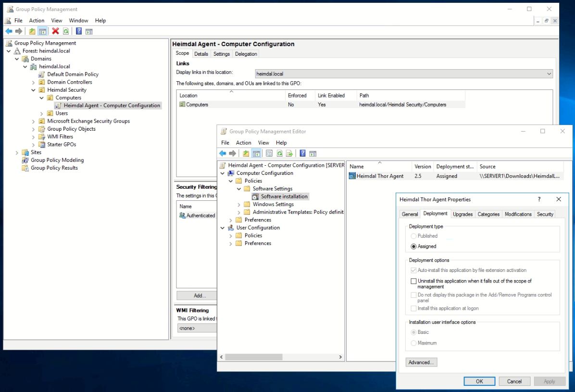Select Authenticated entry in the Security Filtering list
The width and height of the screenshot is (575, 392).
pyautogui.click(x=197, y=215)
